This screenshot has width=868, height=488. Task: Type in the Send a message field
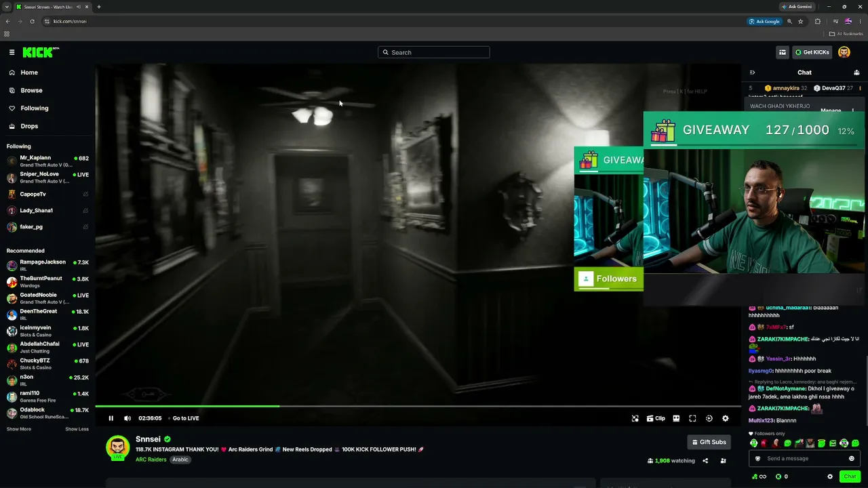click(804, 458)
